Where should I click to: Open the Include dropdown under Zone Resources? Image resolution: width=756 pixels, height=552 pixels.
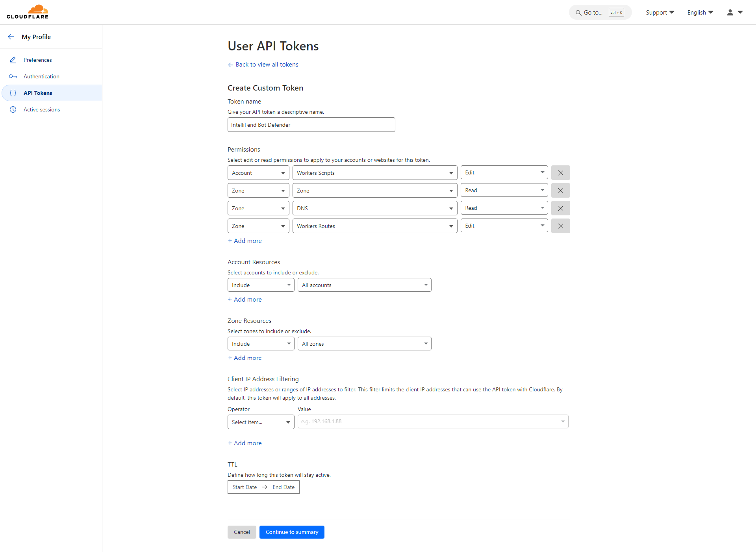point(261,344)
